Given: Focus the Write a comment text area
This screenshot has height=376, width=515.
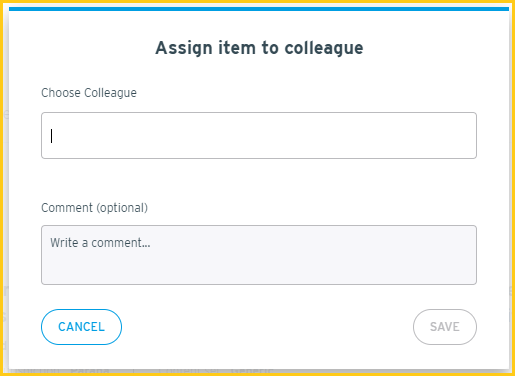Looking at the screenshot, I should [259, 255].
